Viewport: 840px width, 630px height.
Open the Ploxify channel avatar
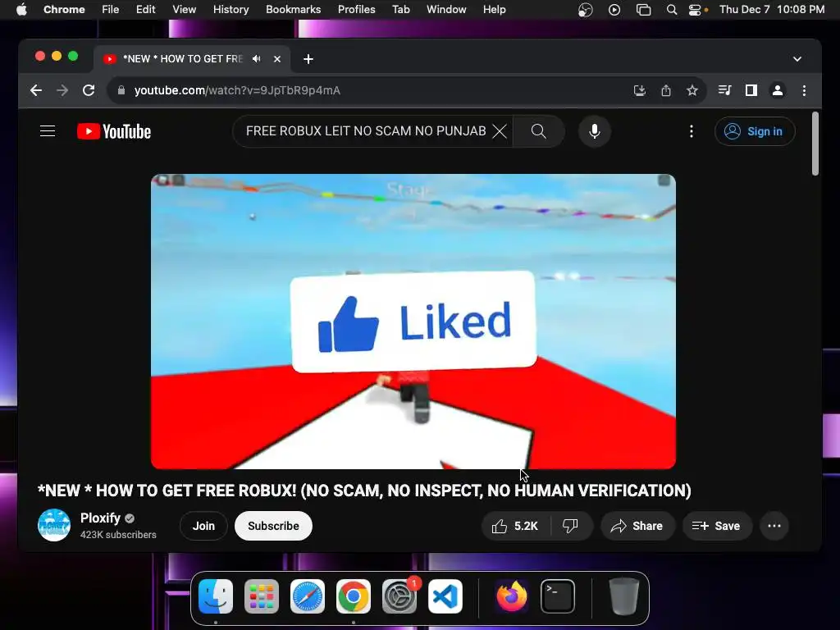pyautogui.click(x=54, y=525)
